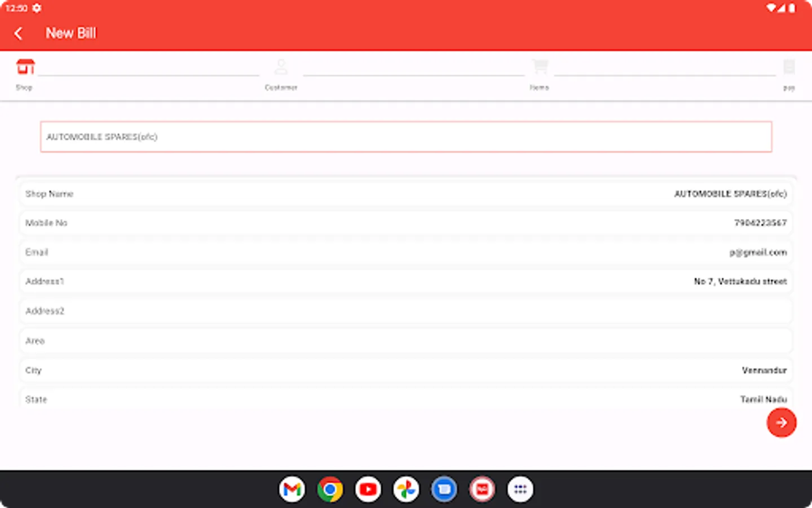Click the empty Address2 field

pos(406,311)
